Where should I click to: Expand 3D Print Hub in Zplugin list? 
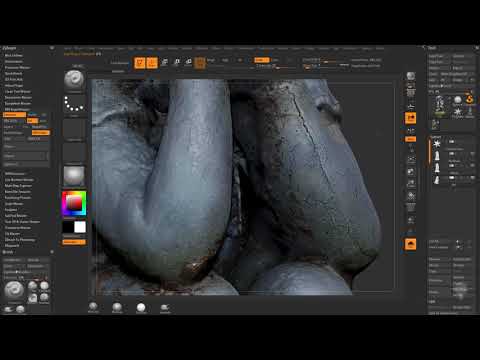point(14,80)
